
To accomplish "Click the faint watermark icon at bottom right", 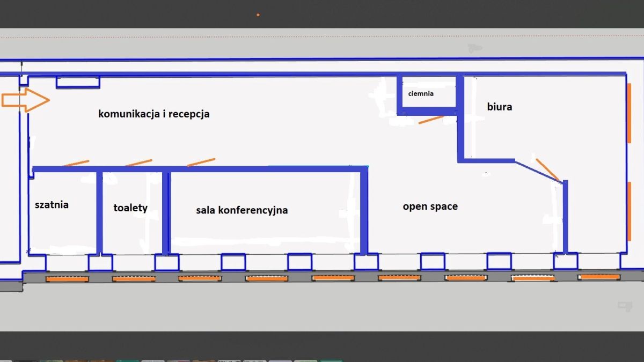I will point(625,306).
